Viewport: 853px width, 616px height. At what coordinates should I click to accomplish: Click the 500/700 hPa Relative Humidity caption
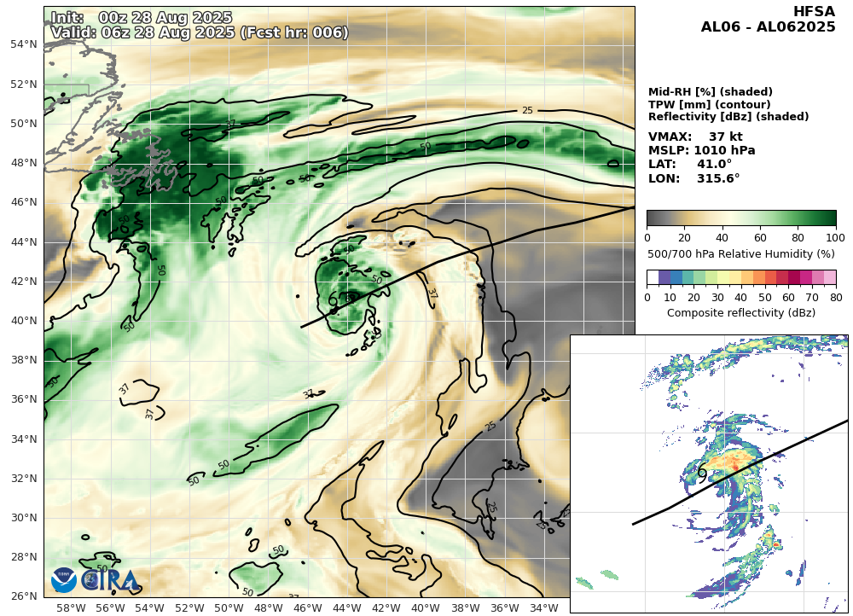[741, 253]
